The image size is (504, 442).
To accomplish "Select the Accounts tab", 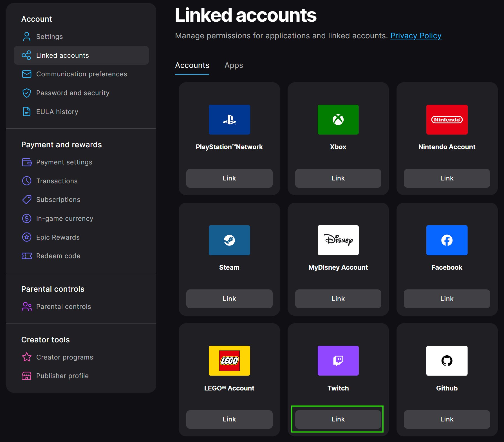I will tap(192, 65).
